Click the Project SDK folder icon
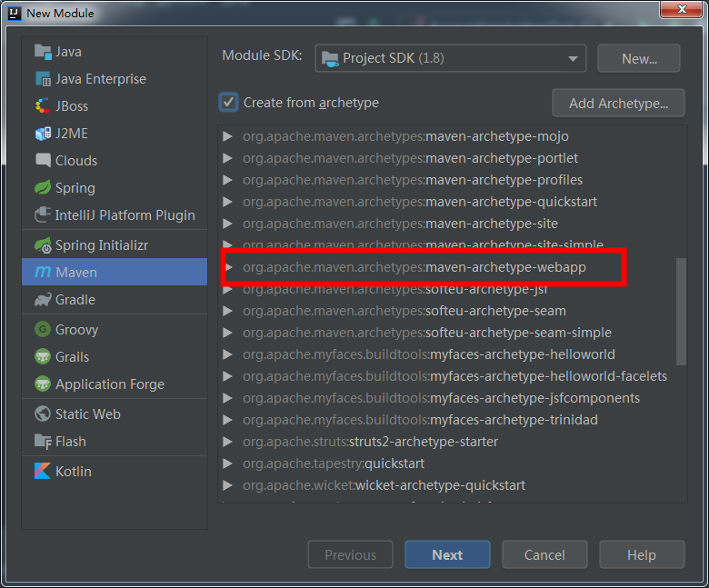The width and height of the screenshot is (709, 588). click(330, 59)
